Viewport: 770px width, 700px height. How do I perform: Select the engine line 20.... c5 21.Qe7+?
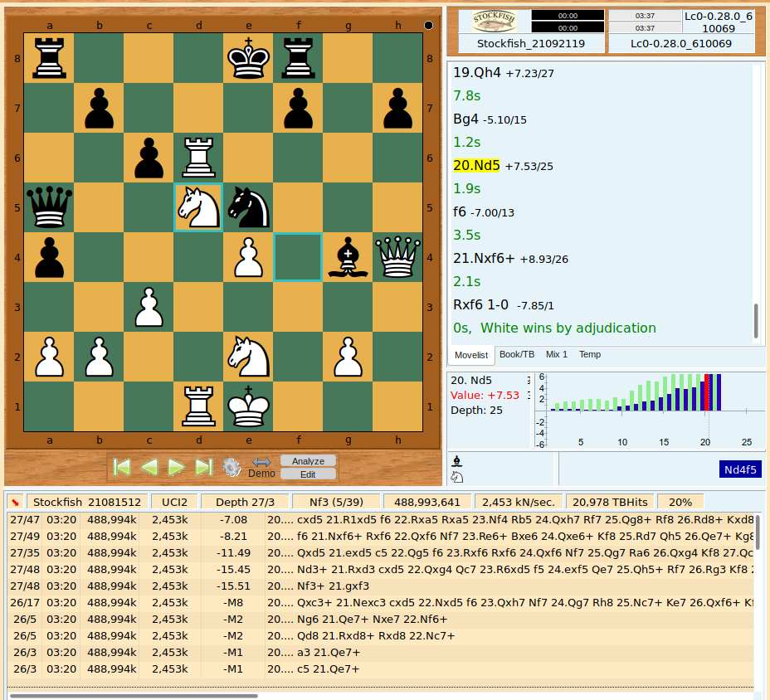click(x=381, y=668)
